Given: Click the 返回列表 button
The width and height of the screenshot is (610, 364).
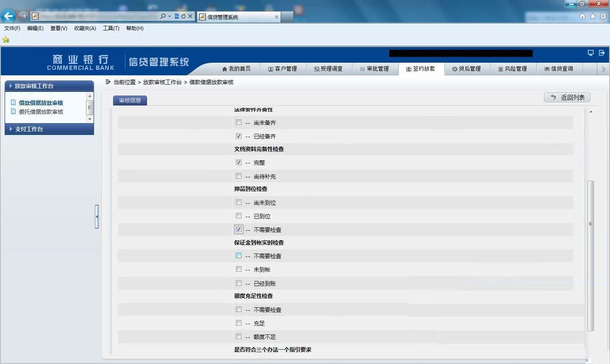Looking at the screenshot, I should point(567,97).
